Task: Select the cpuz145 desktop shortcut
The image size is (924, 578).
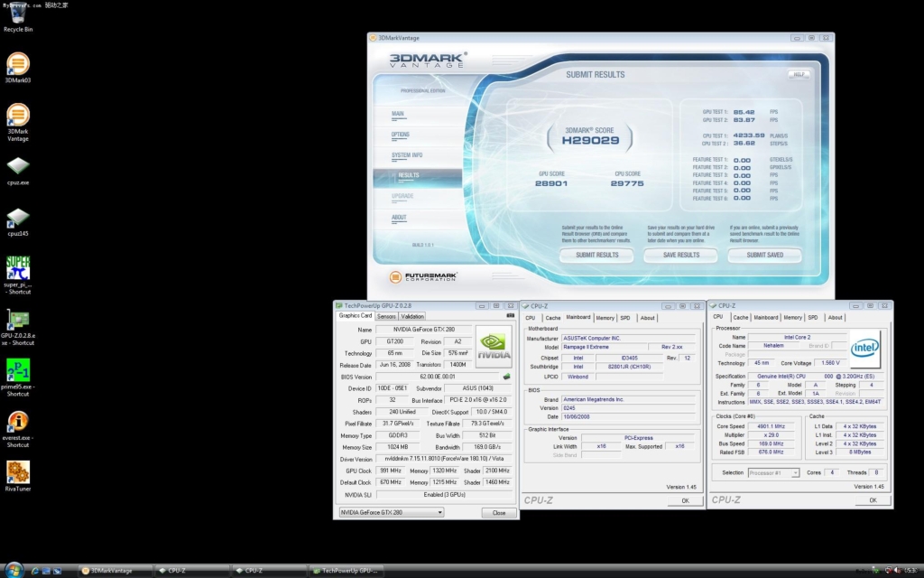Action: tap(18, 222)
